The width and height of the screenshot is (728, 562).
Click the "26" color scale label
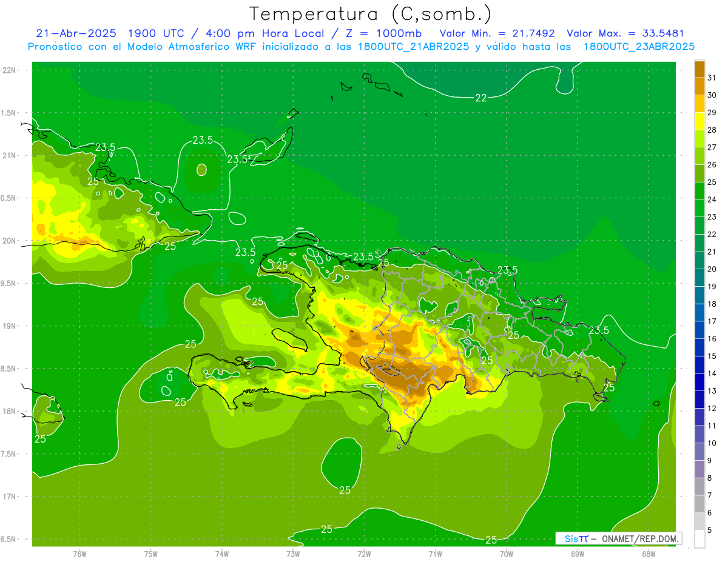712,165
